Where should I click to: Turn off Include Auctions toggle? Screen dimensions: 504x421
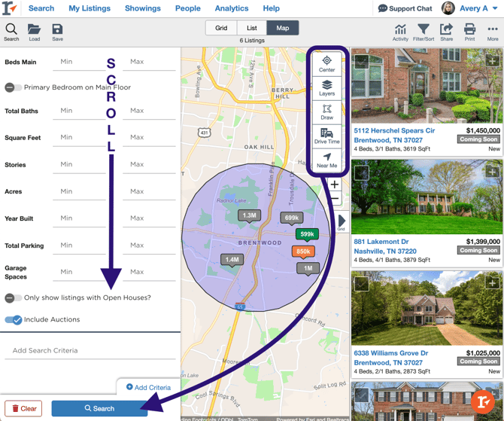(x=14, y=319)
